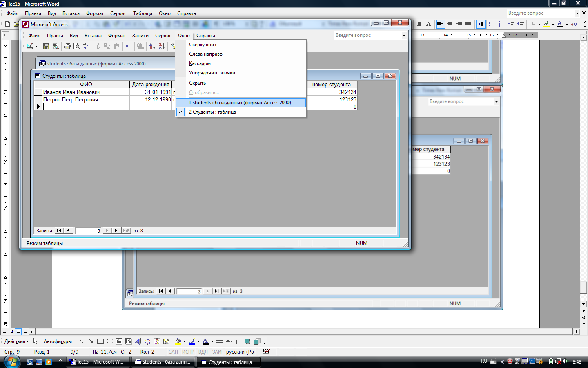Click the Save icon in Access toolbar
Screen dimensions: 588x368
(46, 46)
